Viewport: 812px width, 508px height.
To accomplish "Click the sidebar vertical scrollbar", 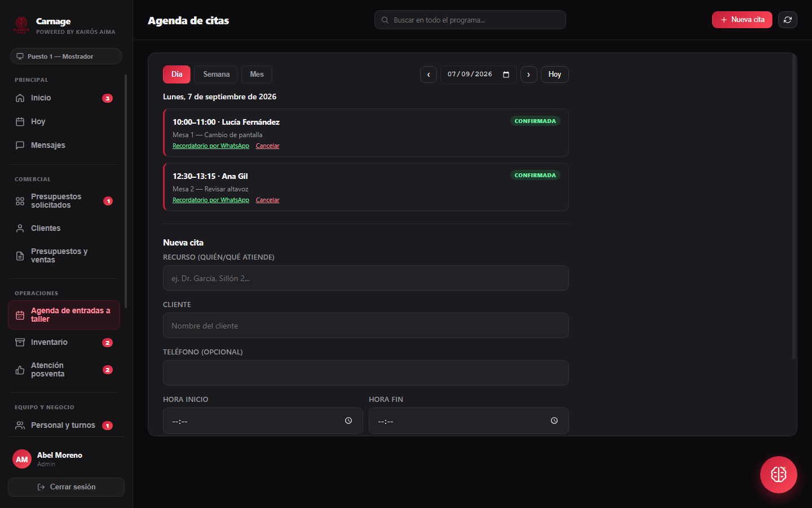I will [126, 191].
